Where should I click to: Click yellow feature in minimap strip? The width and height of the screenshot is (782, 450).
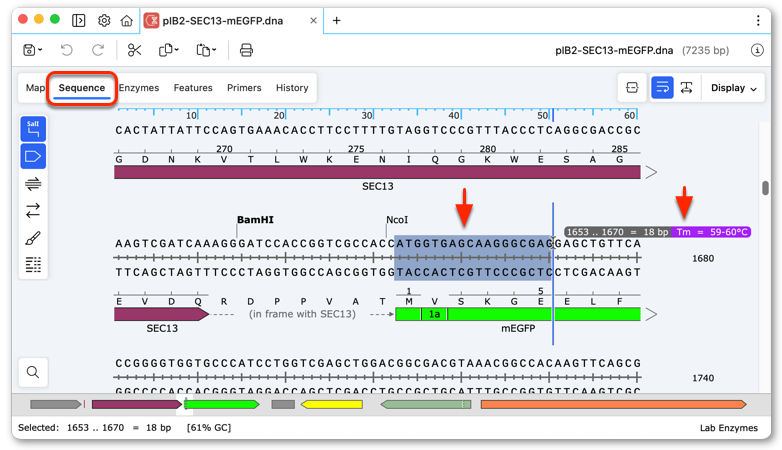[332, 404]
